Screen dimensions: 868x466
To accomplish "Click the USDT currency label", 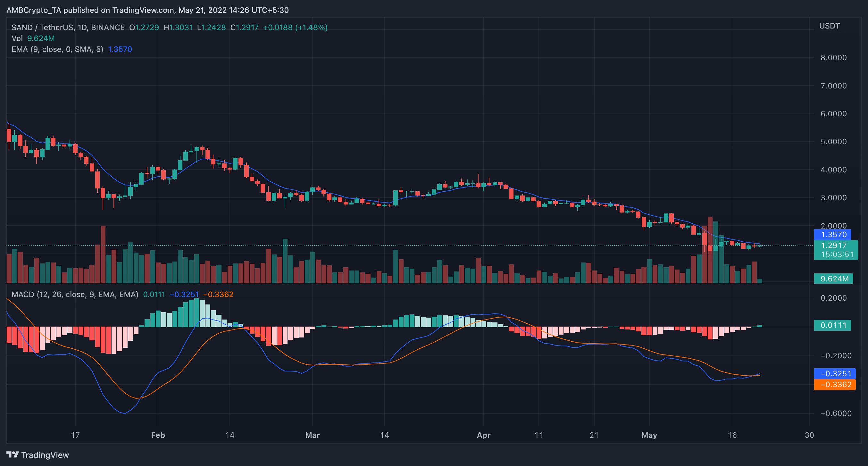I will pos(829,26).
